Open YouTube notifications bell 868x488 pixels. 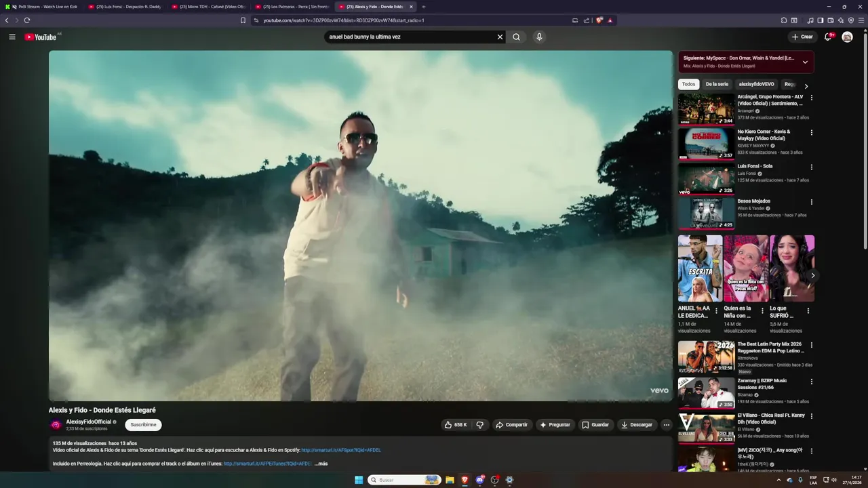click(828, 37)
